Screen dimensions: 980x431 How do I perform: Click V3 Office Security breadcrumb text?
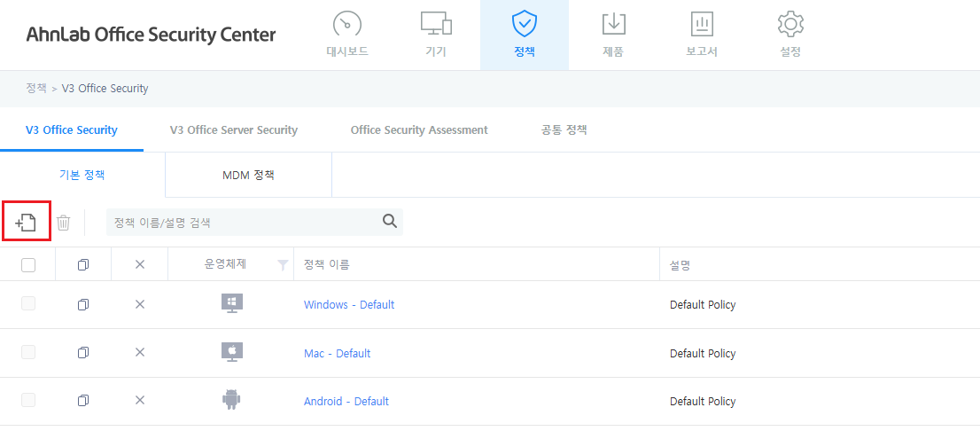(x=105, y=88)
